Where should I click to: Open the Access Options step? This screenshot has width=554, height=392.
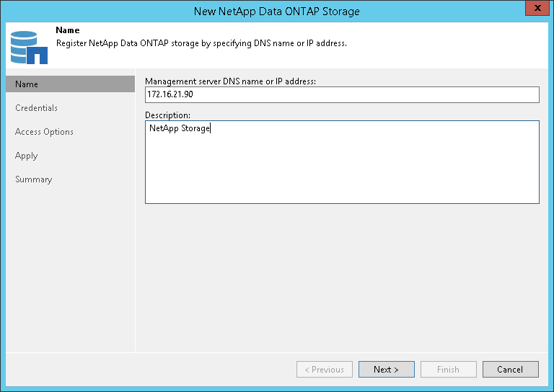[44, 132]
